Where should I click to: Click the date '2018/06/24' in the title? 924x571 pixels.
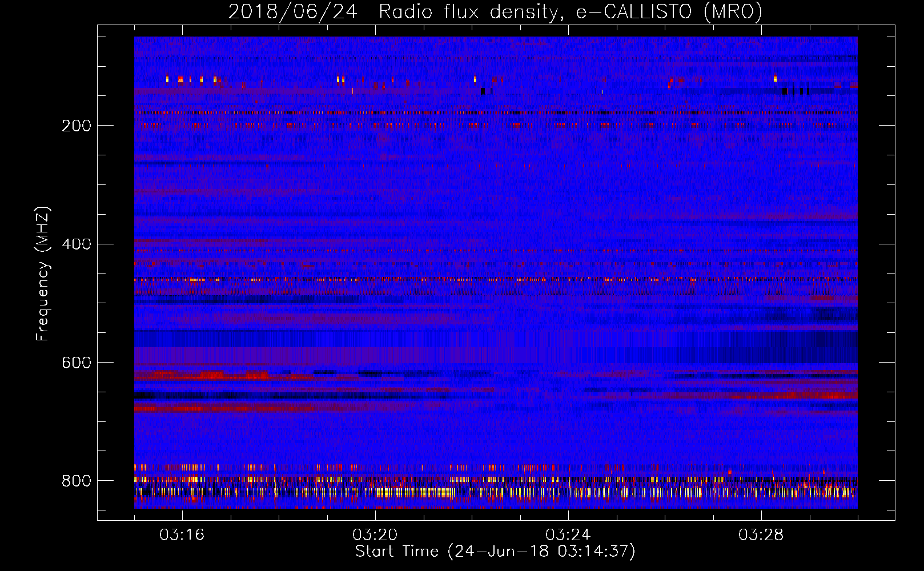click(293, 12)
